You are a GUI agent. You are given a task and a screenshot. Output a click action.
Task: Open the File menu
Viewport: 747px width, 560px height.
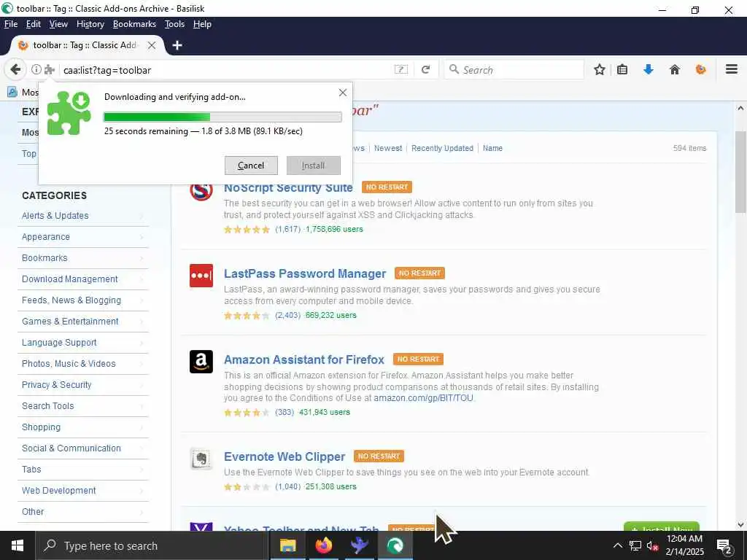pos(11,24)
